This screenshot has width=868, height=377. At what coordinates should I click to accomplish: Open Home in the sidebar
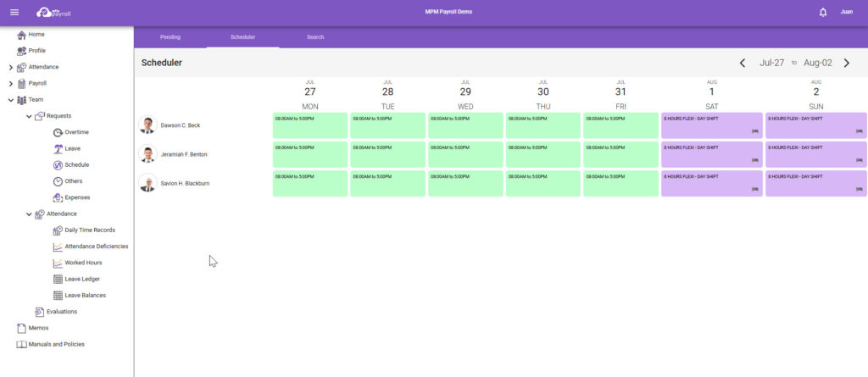pyautogui.click(x=36, y=35)
